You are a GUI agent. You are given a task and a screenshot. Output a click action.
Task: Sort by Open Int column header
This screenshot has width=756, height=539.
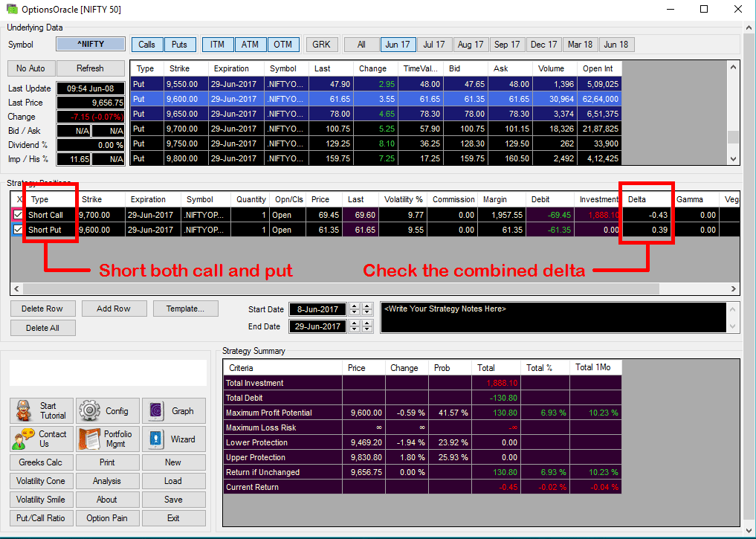[x=599, y=68]
